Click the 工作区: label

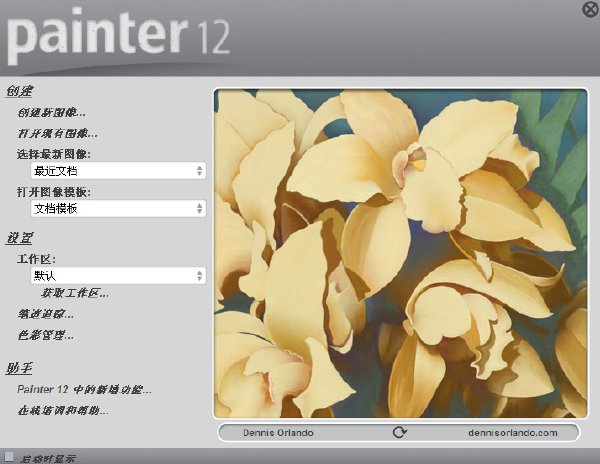pyautogui.click(x=36, y=259)
